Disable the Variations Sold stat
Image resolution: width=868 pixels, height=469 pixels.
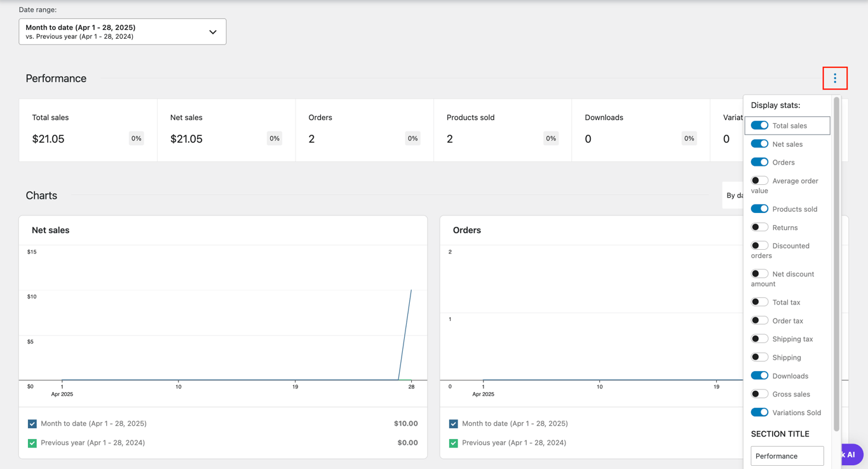click(x=759, y=412)
